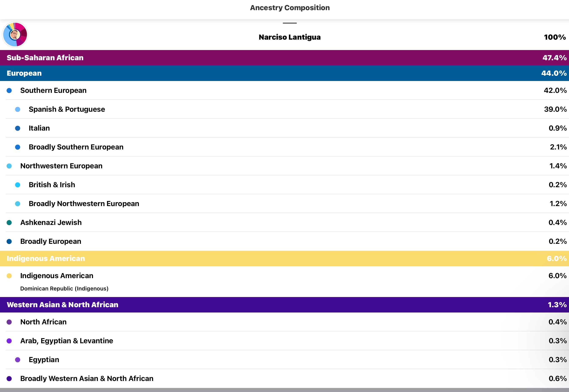The height and width of the screenshot is (392, 569).
Task: Click the Indigenous American yellow dot
Action: (x=9, y=276)
